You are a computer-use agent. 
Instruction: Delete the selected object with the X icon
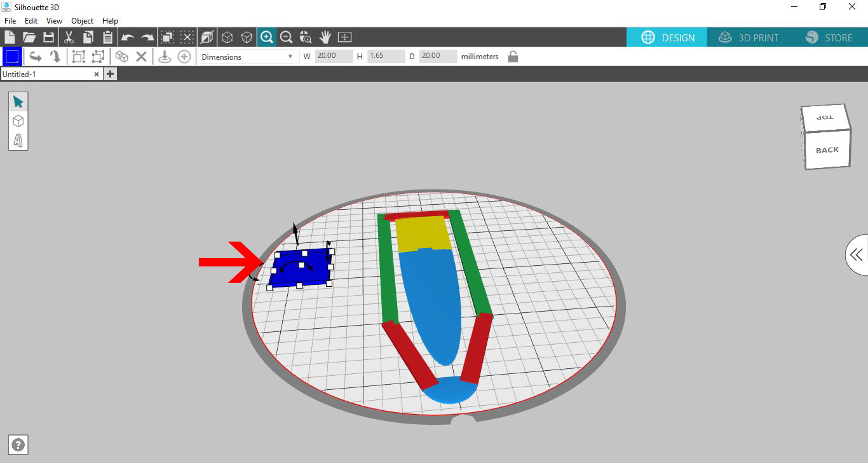point(141,57)
